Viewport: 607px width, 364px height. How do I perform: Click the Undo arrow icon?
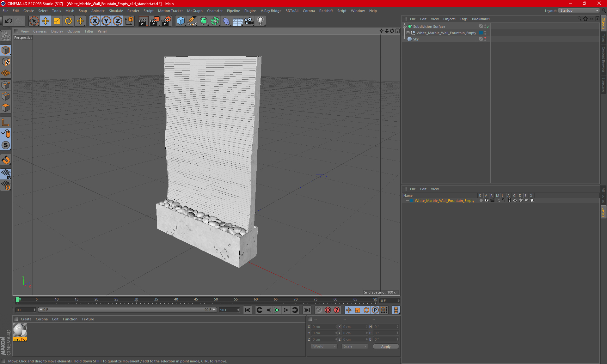pos(9,21)
